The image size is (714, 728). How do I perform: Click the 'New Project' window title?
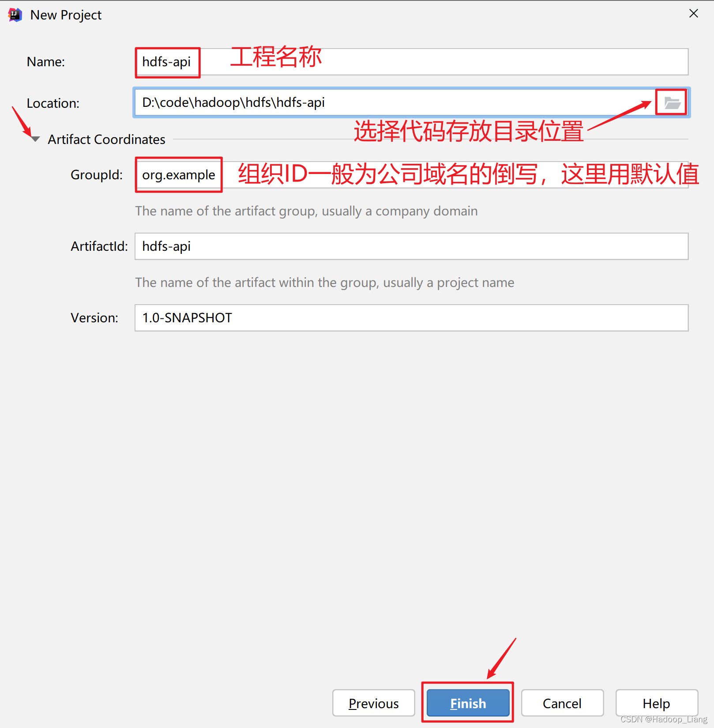click(x=66, y=15)
